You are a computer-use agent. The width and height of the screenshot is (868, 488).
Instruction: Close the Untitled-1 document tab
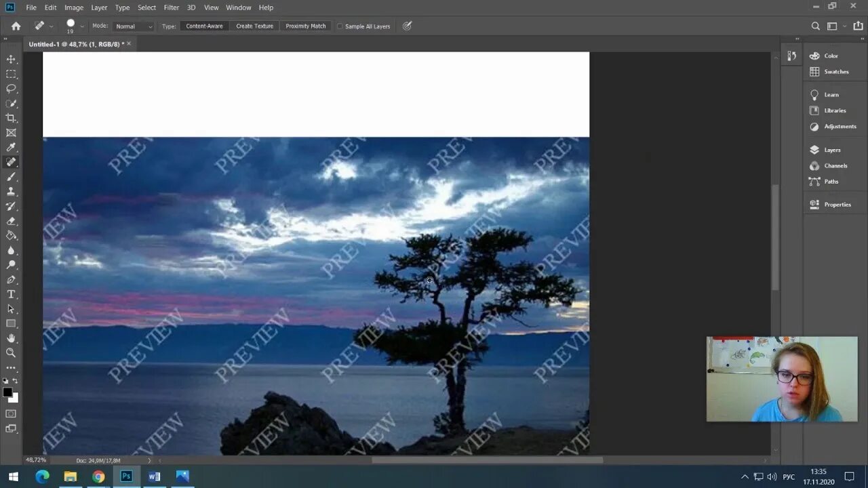point(129,43)
